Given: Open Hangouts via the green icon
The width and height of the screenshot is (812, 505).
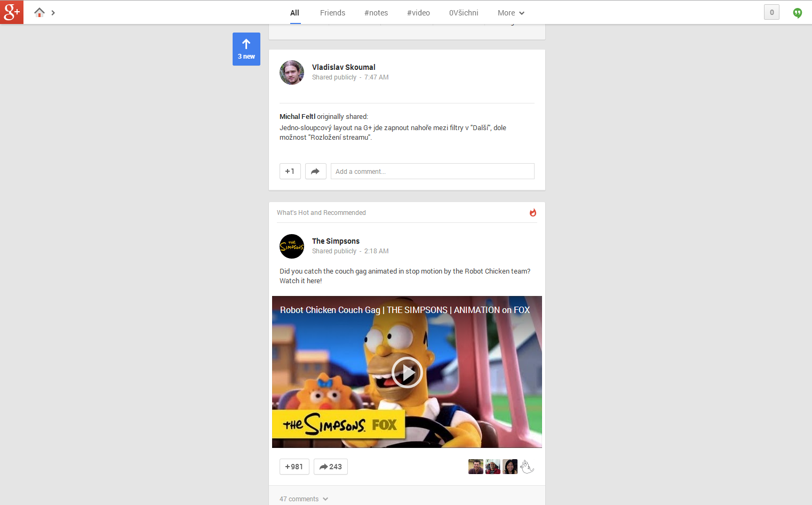Looking at the screenshot, I should 797,12.
